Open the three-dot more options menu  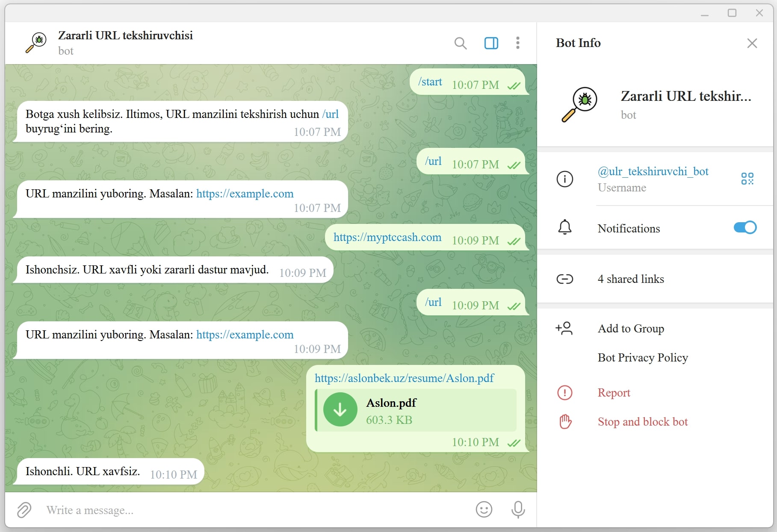[517, 43]
